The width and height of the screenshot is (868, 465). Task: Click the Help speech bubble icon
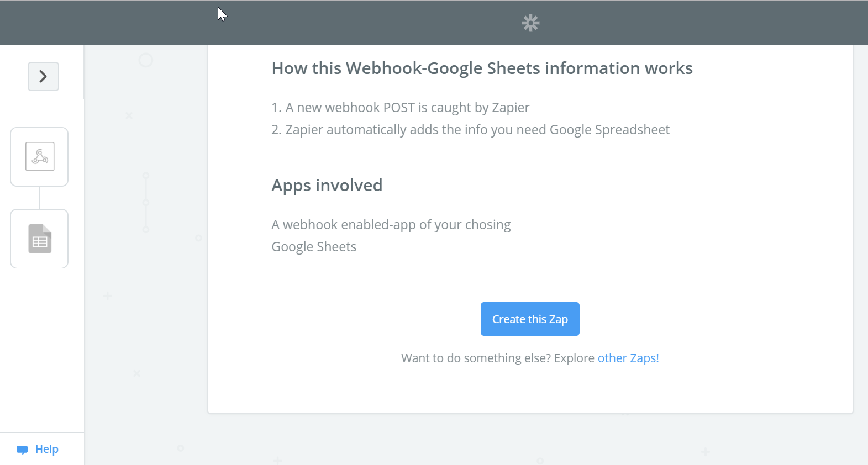(22, 450)
